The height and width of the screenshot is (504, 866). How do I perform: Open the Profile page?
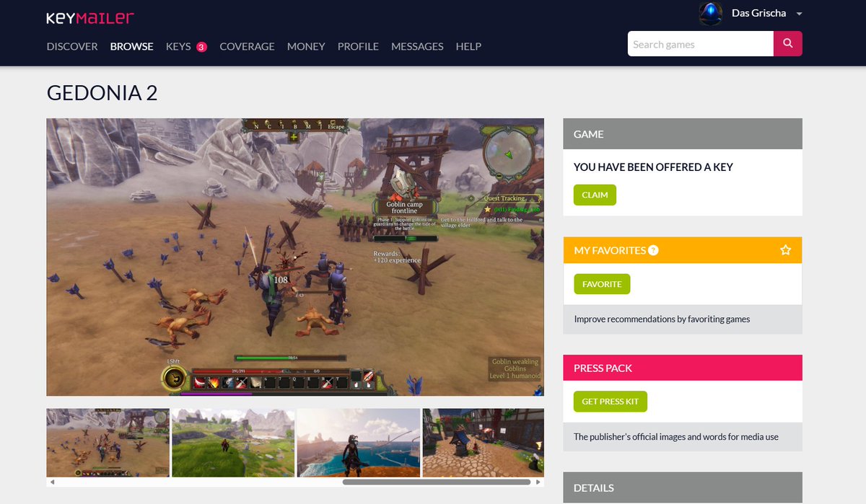[x=358, y=46]
